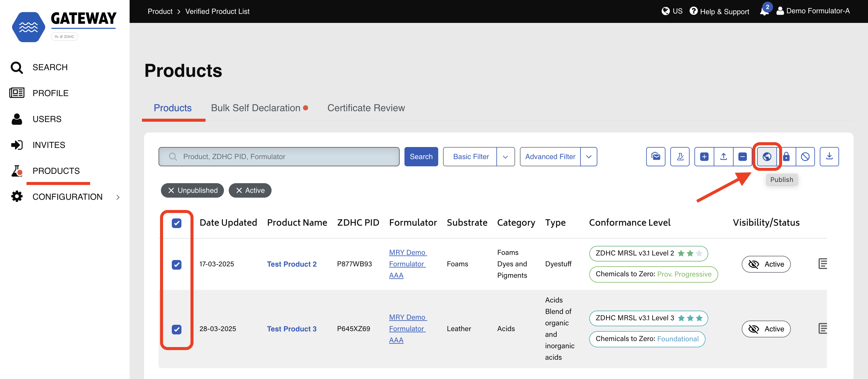Click the ZDHC PID P877WB93 cell
Screen dimensions: 868x379
(354, 264)
